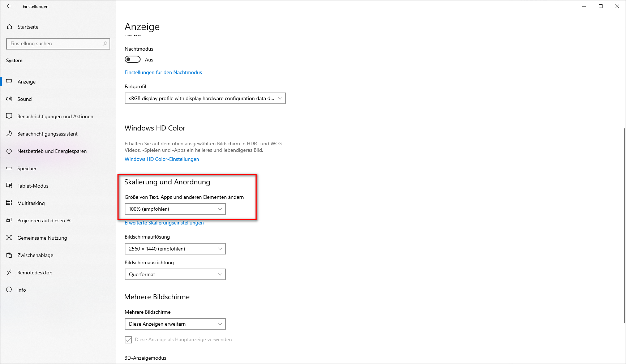The image size is (626, 364).
Task: Go to Startseite
Action: [58, 27]
